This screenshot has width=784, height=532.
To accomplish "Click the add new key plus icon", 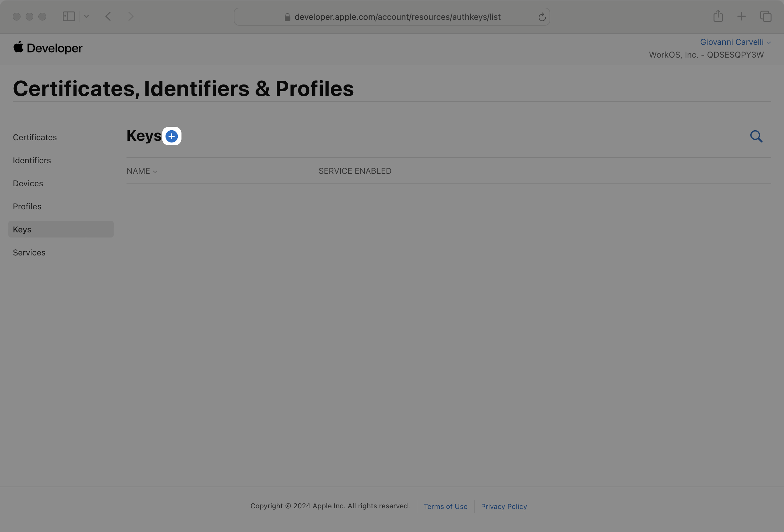I will click(171, 136).
